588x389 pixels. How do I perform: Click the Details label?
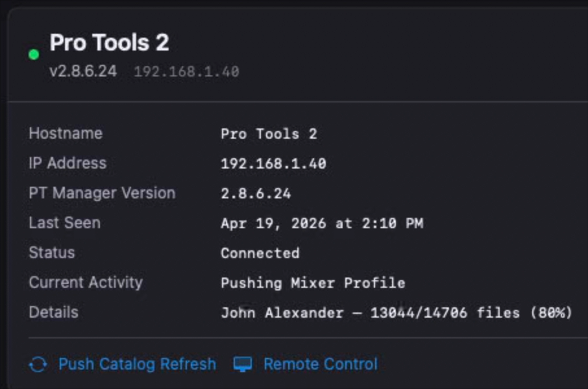click(x=54, y=312)
